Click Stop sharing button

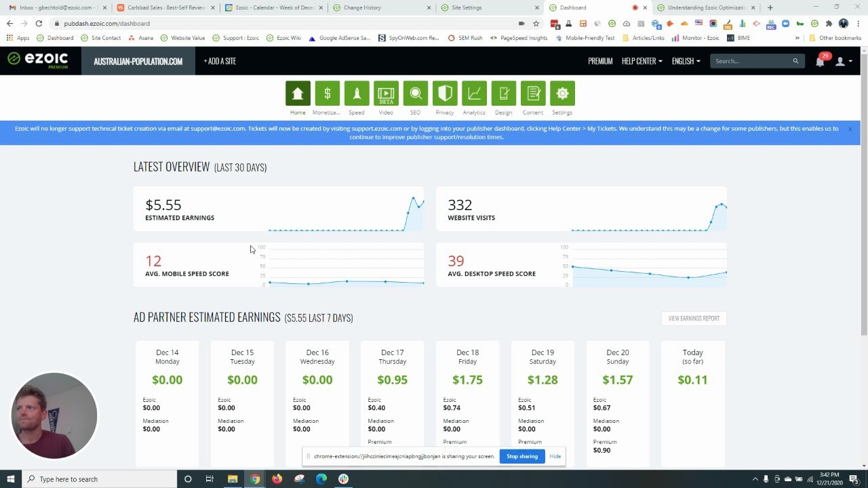tap(521, 456)
